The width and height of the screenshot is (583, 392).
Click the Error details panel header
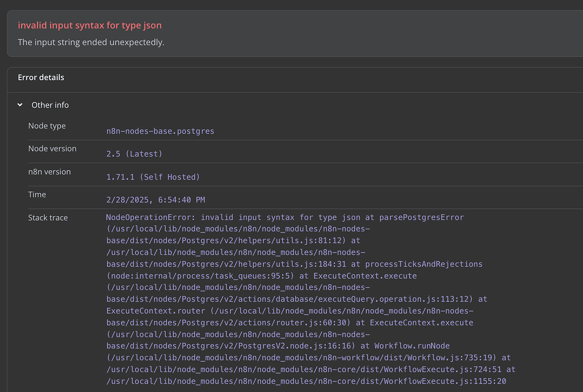pyautogui.click(x=41, y=77)
